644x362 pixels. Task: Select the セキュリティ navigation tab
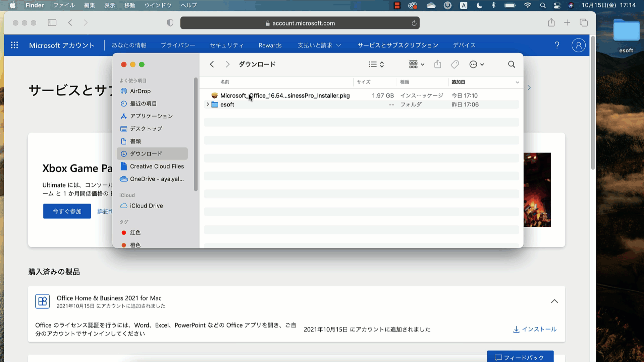point(227,45)
